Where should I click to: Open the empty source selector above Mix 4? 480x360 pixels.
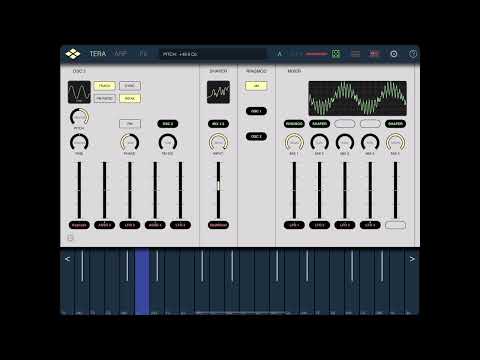(370, 124)
